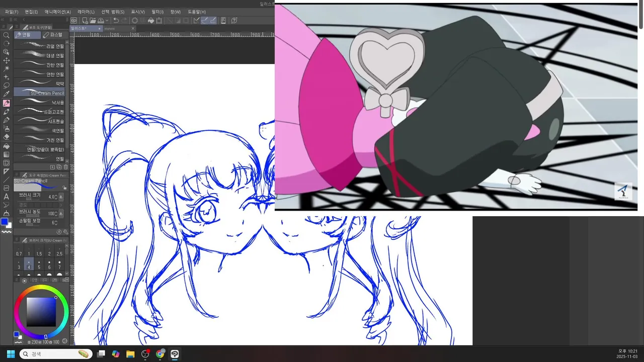This screenshot has width=644, height=362.
Task: Select the Airbrush tool
Action: pos(6,128)
